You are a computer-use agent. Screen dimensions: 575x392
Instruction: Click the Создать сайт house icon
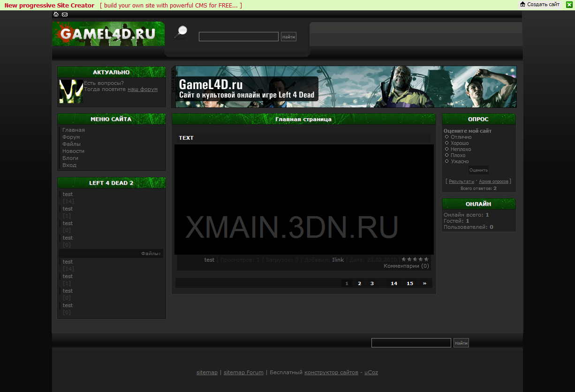[522, 4]
